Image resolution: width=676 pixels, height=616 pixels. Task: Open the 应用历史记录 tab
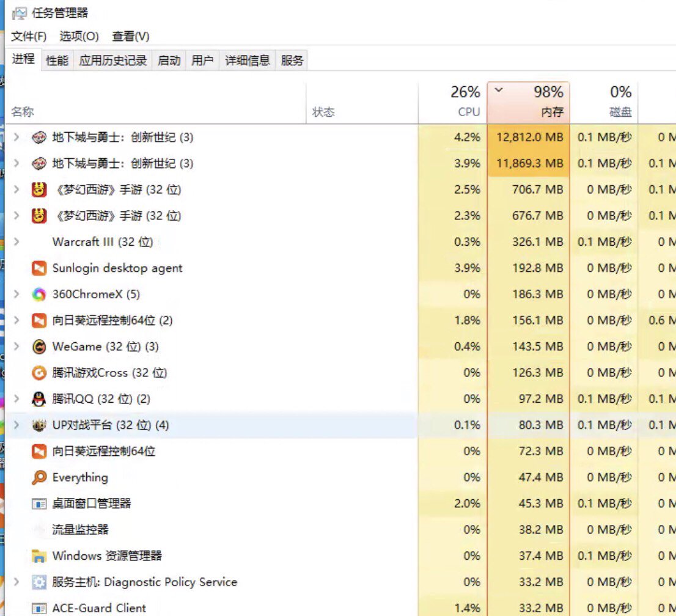(113, 61)
